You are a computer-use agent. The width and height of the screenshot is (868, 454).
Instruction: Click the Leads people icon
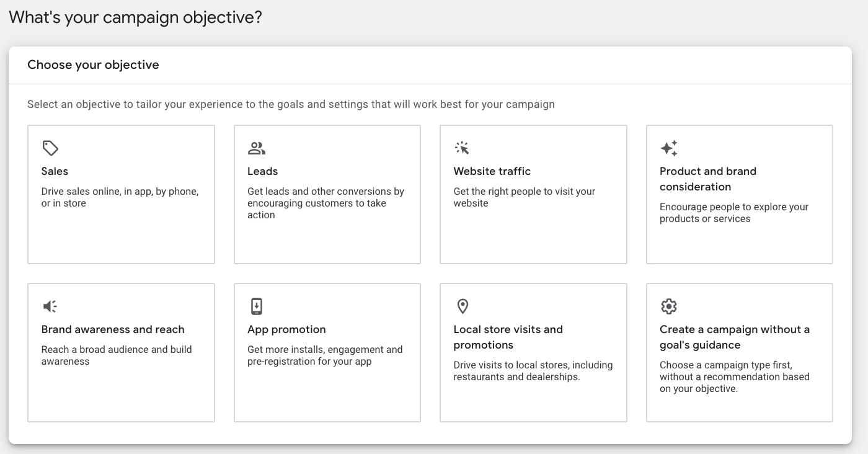(256, 148)
